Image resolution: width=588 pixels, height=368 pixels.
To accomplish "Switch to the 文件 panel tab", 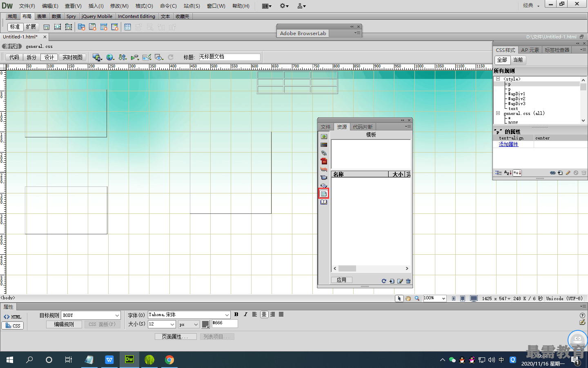I will point(325,127).
